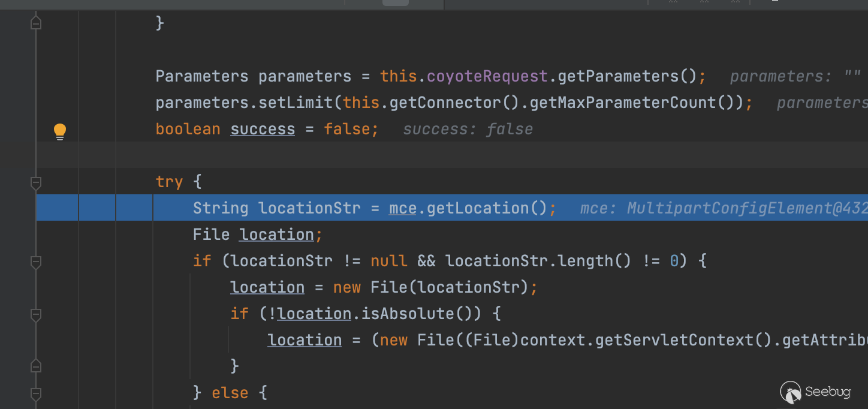The image size is (868, 409).
Task: Collapse the if locationStr fold marker
Action: 36,261
